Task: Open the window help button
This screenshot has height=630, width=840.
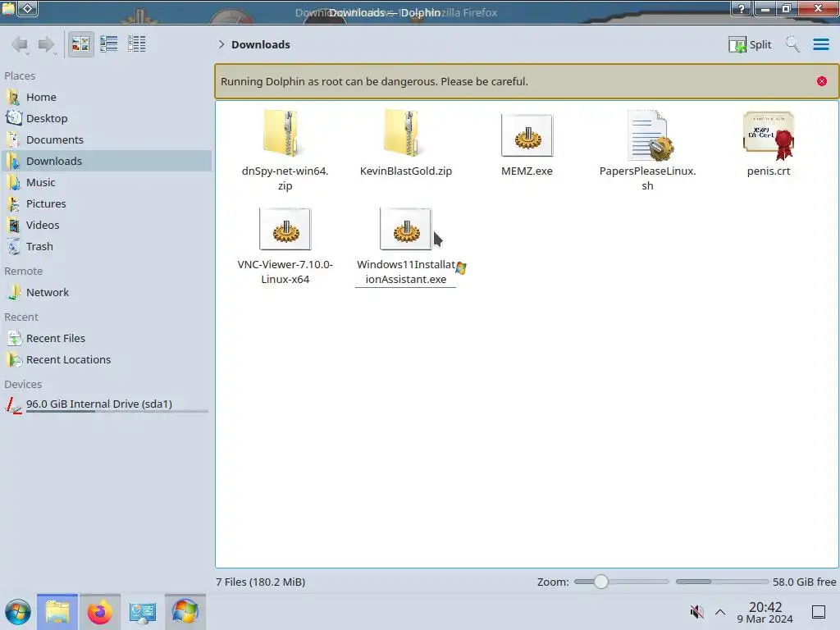Action: 742,8
